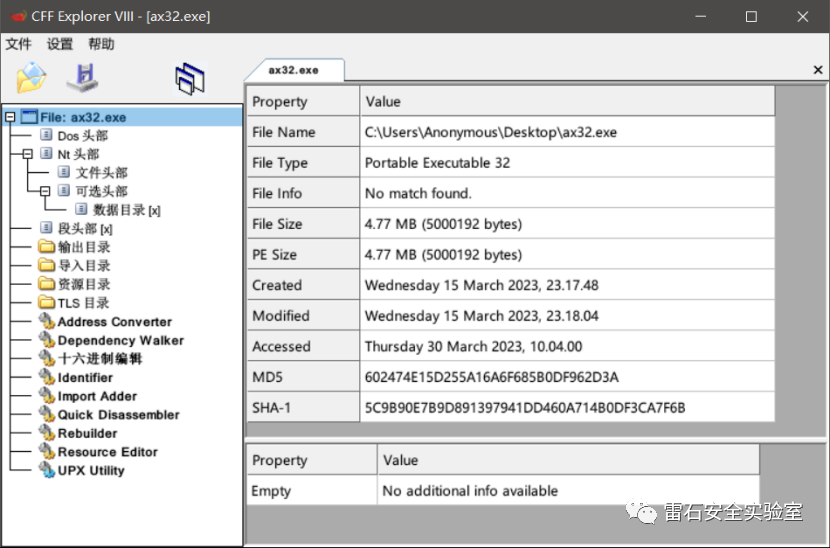Click the Value column header in top table
This screenshot has height=548, width=830.
click(567, 101)
